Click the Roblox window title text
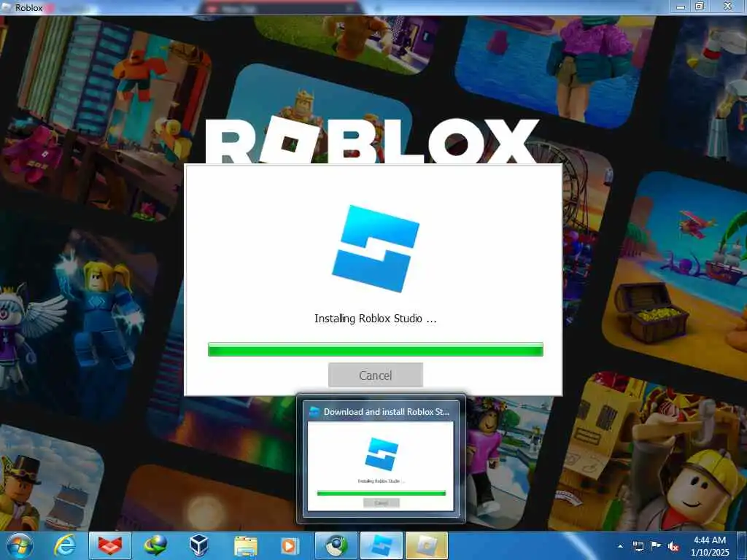The width and height of the screenshot is (747, 560). (x=28, y=7)
